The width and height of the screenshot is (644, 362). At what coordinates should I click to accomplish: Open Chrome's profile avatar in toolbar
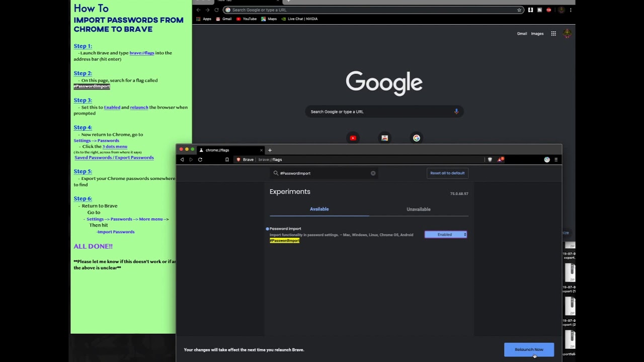tap(561, 10)
